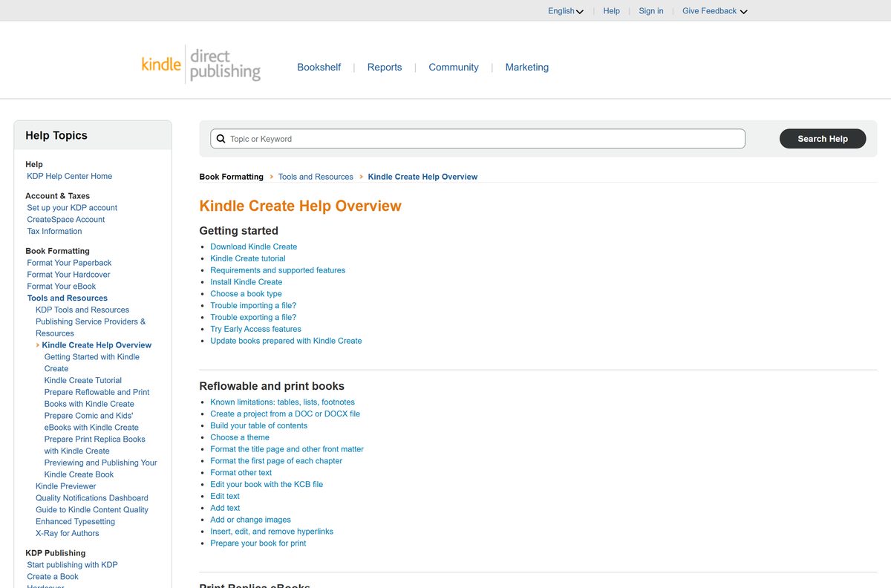
Task: Click Enhanced Typesetting in sidebar
Action: tap(76, 522)
